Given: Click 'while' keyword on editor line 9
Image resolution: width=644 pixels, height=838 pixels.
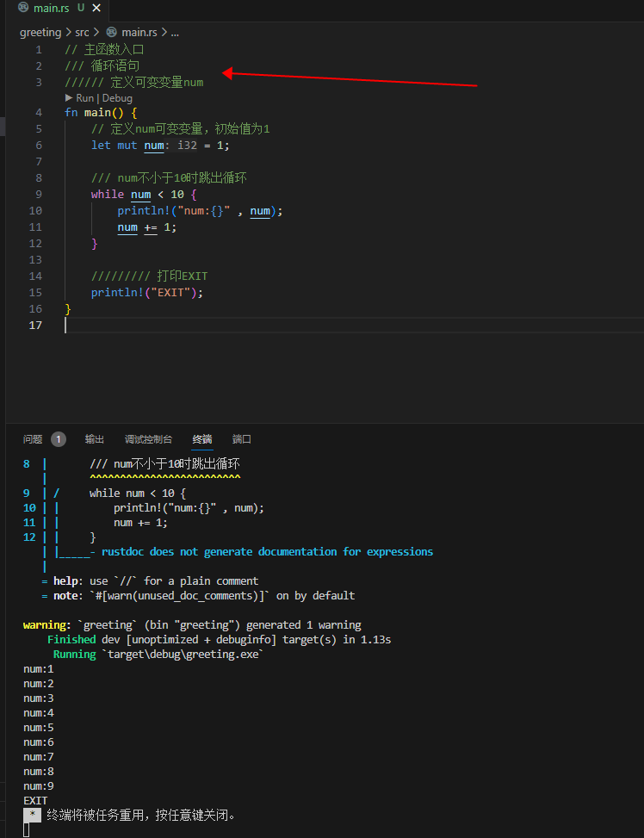Looking at the screenshot, I should click(108, 195).
